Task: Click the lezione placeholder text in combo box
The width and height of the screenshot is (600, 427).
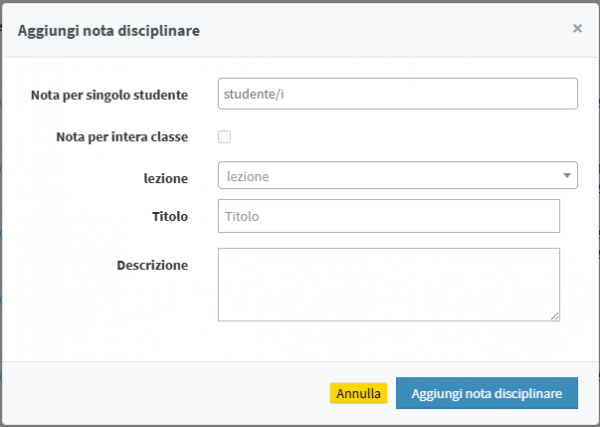Action: click(x=248, y=176)
